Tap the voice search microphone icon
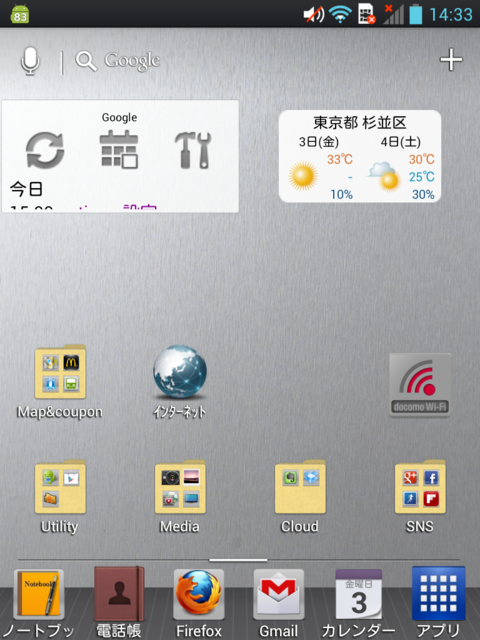480x640 pixels. (30, 61)
